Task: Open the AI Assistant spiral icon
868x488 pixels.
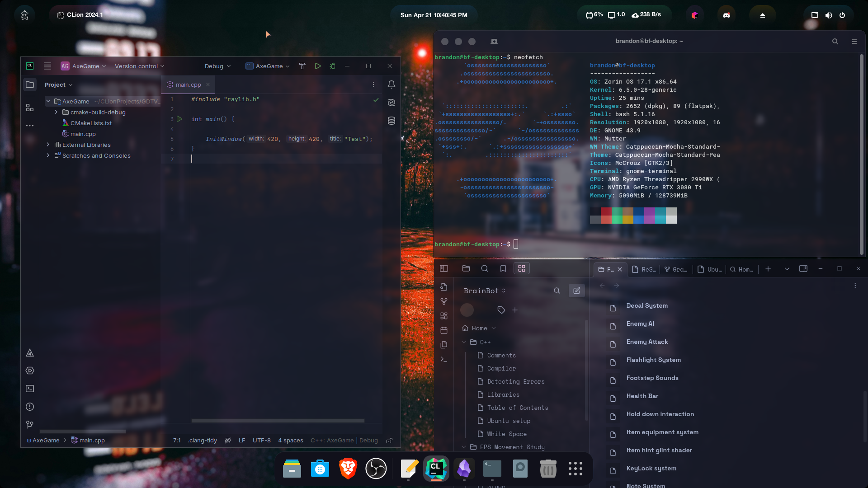Action: pyautogui.click(x=392, y=103)
